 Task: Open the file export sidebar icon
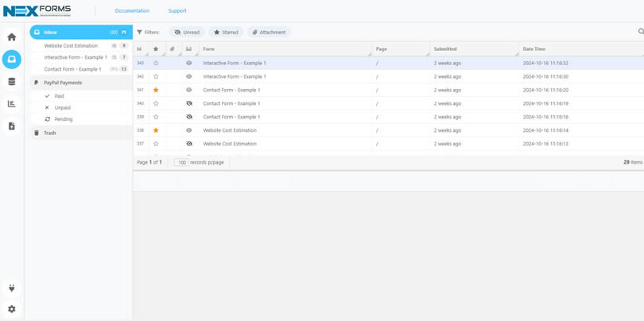pos(11,126)
